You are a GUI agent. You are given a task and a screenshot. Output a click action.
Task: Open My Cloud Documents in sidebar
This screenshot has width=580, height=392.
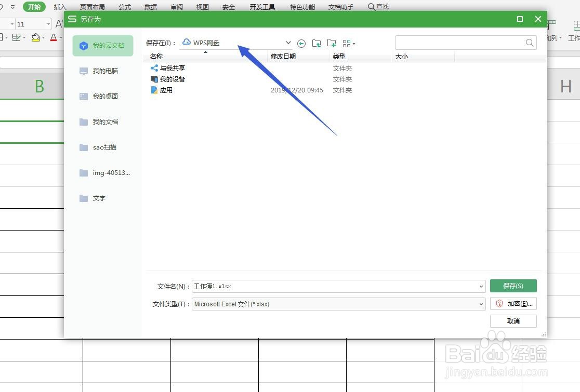(x=103, y=46)
